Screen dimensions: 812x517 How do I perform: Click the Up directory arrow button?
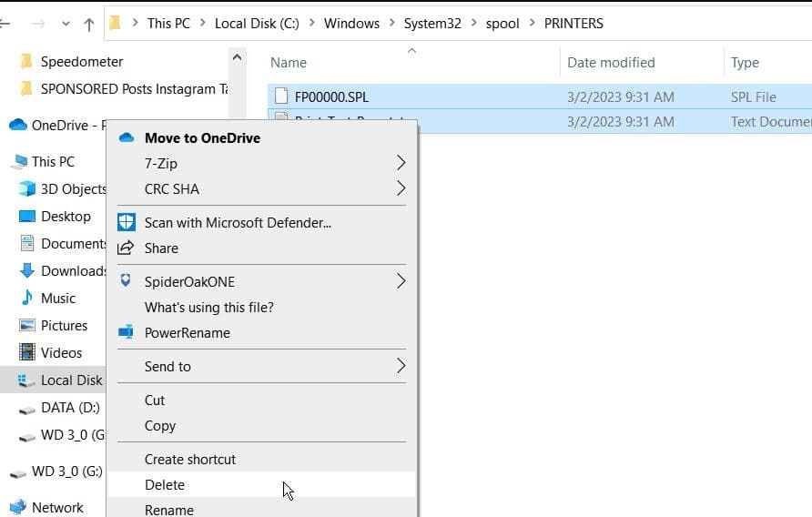pos(88,25)
